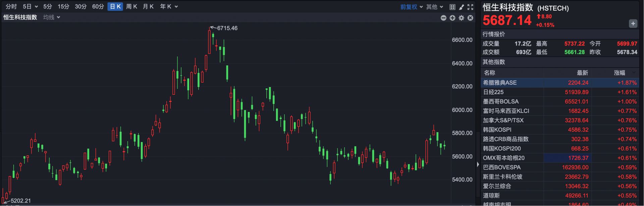Switch to 分时 intraday tab
This screenshot has width=644, height=206.
pyautogui.click(x=11, y=7)
